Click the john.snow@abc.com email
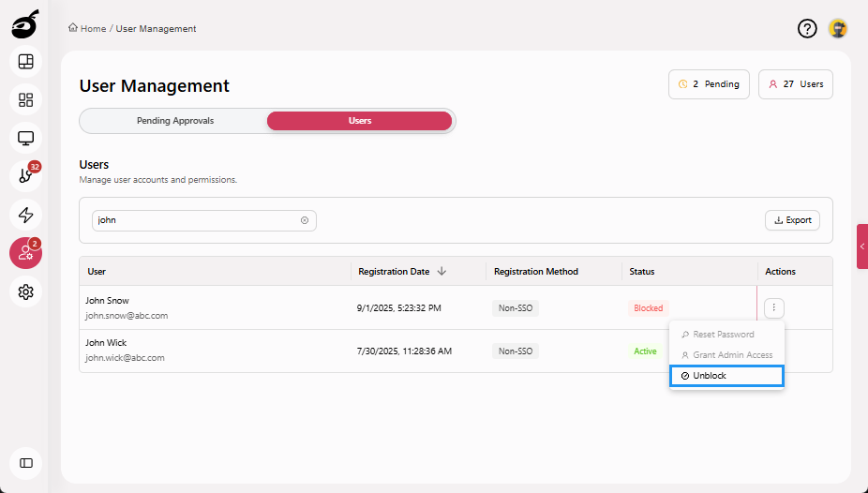The width and height of the screenshot is (868, 493). pyautogui.click(x=127, y=315)
